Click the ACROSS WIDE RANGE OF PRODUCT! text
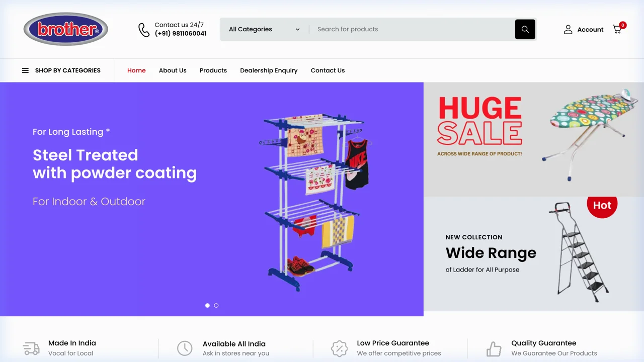This screenshot has width=644, height=362. click(x=479, y=154)
